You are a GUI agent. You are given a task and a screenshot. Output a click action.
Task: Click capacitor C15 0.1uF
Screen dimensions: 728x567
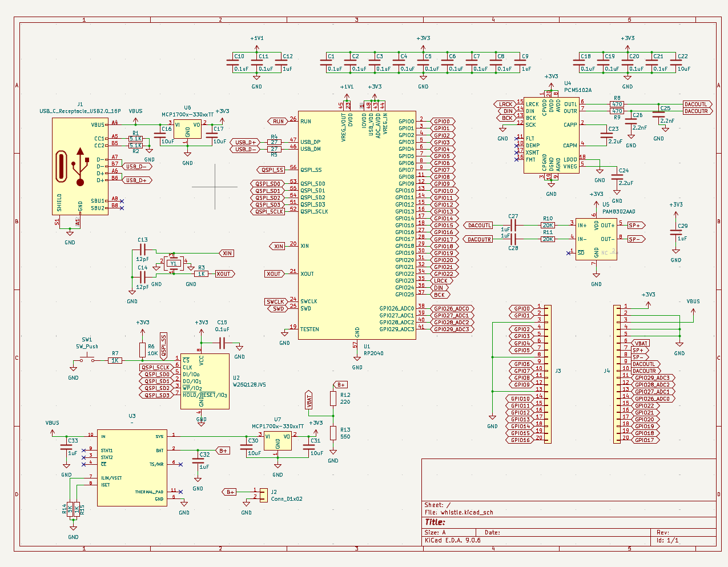(222, 343)
